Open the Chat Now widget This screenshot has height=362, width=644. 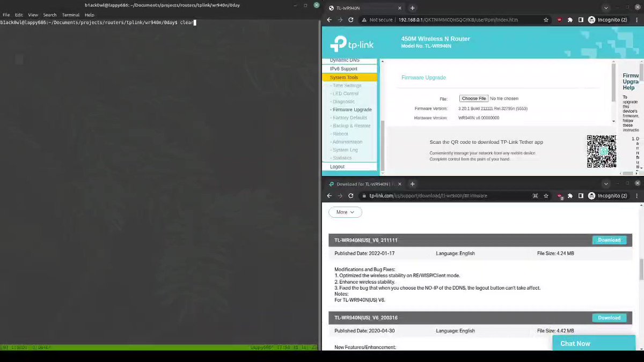coord(594,343)
